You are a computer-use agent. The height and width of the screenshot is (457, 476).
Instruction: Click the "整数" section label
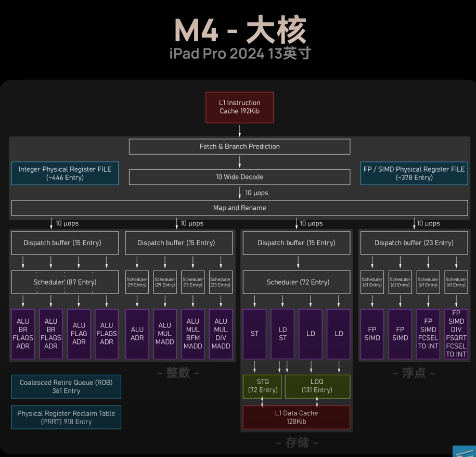click(x=178, y=373)
